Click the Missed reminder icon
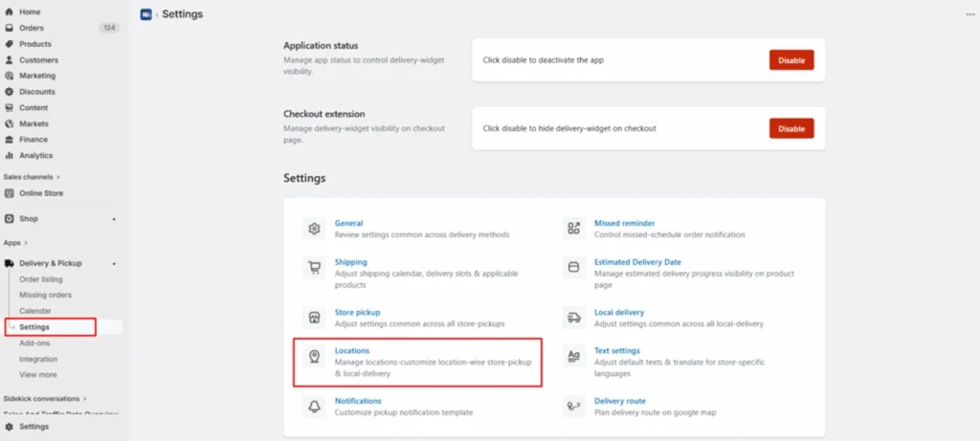 574,229
